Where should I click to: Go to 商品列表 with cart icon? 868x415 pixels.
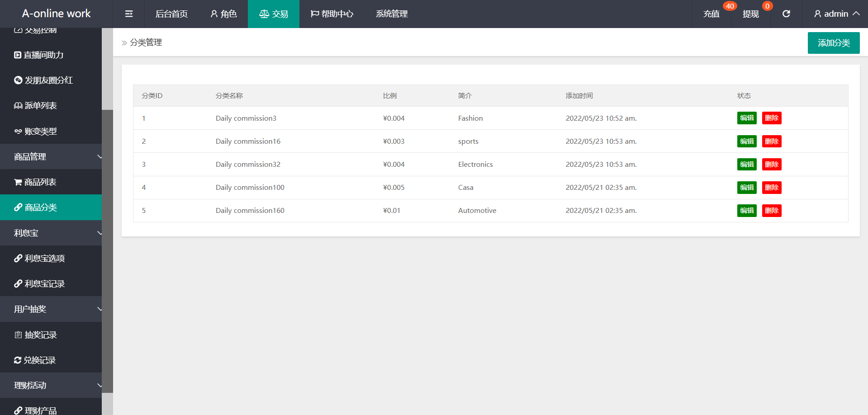40,182
